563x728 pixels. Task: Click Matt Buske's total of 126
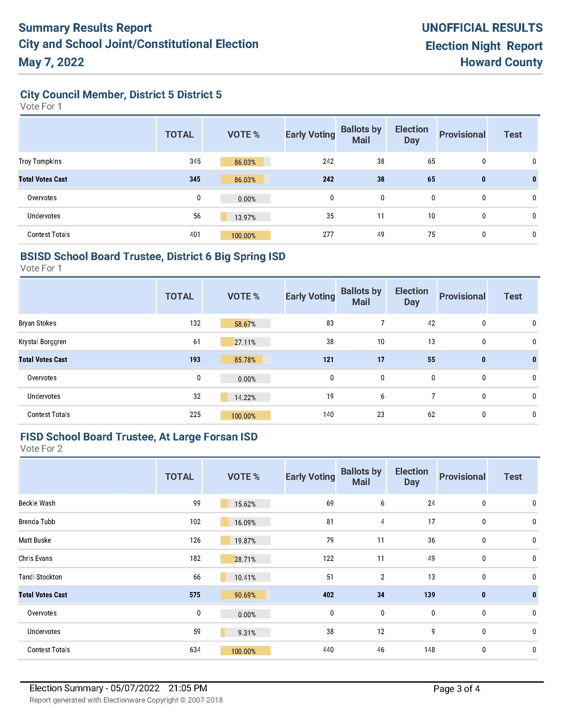tap(195, 540)
